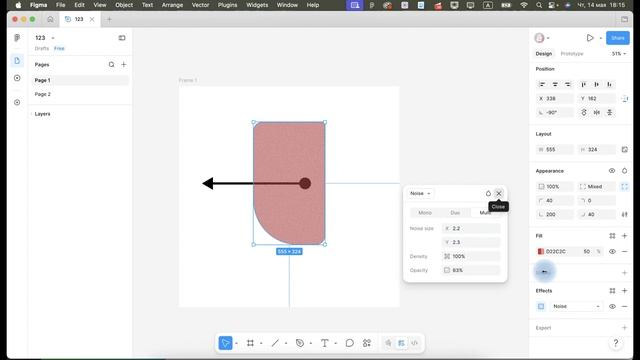
Task: Remove the Noise effect with minus
Action: 624,306
